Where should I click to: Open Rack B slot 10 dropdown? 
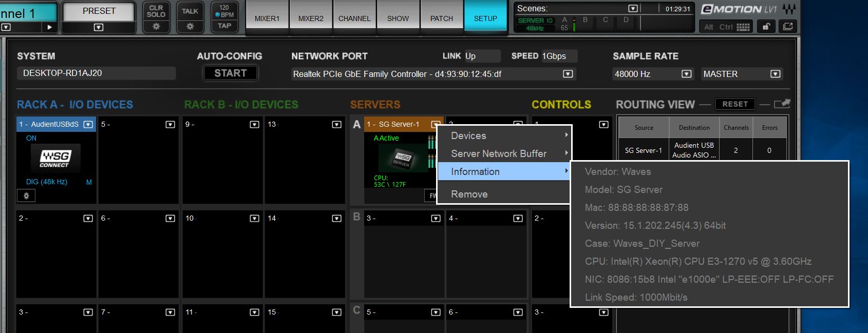pyautogui.click(x=254, y=218)
